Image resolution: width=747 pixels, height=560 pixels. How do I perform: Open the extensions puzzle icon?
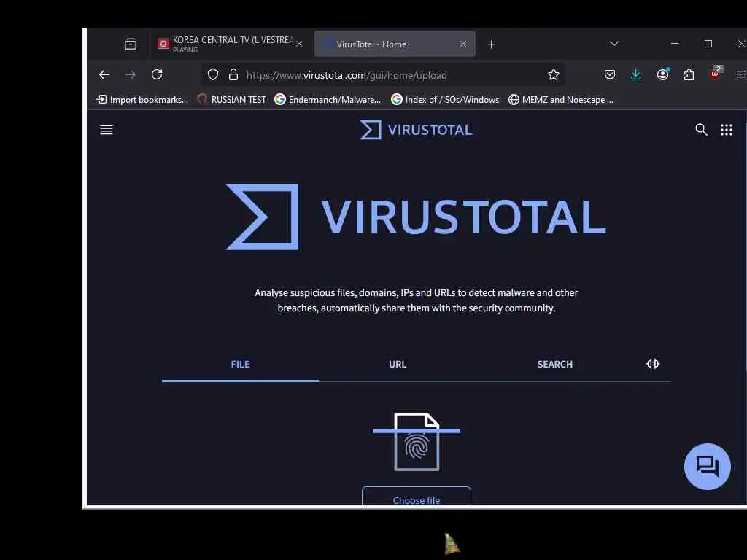point(689,75)
